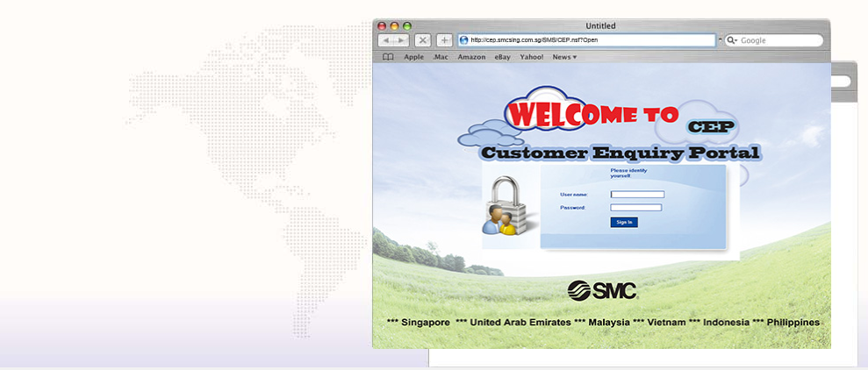Image resolution: width=868 pixels, height=370 pixels.
Task: Click the Sign In button
Action: click(624, 223)
